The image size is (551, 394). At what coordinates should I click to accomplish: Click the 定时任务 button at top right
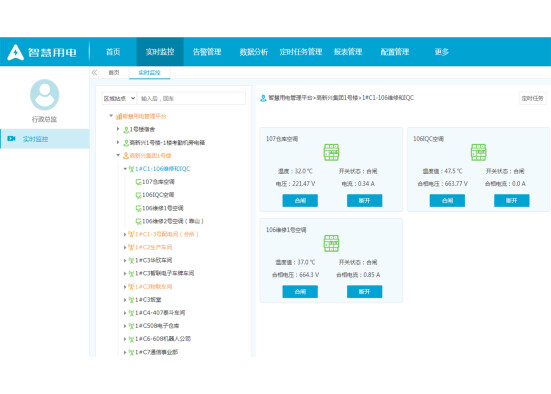click(x=532, y=98)
